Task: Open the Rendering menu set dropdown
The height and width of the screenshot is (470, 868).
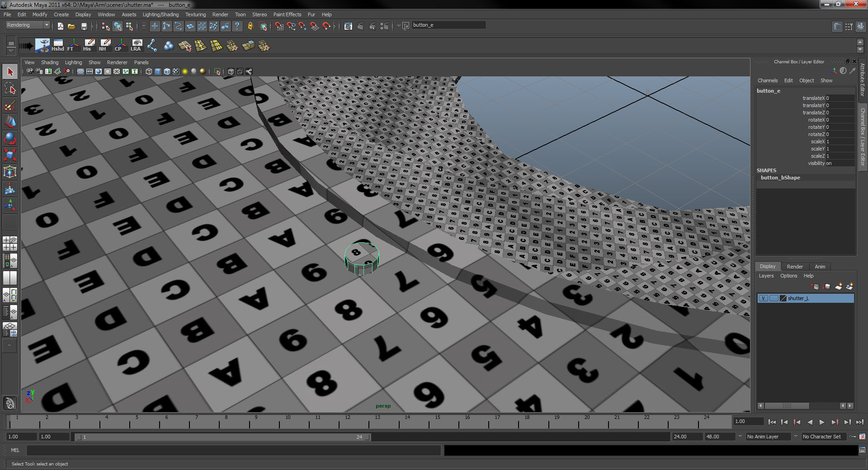Action: click(28, 25)
